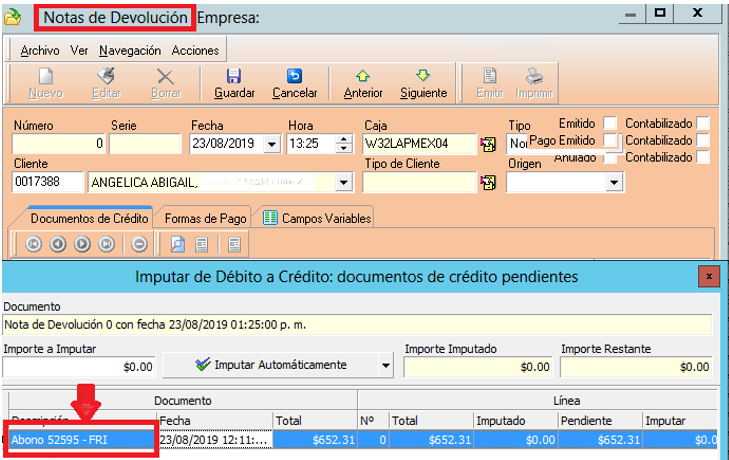Click the magnifier icon in the documents toolbar
The image size is (729, 460).
click(177, 243)
